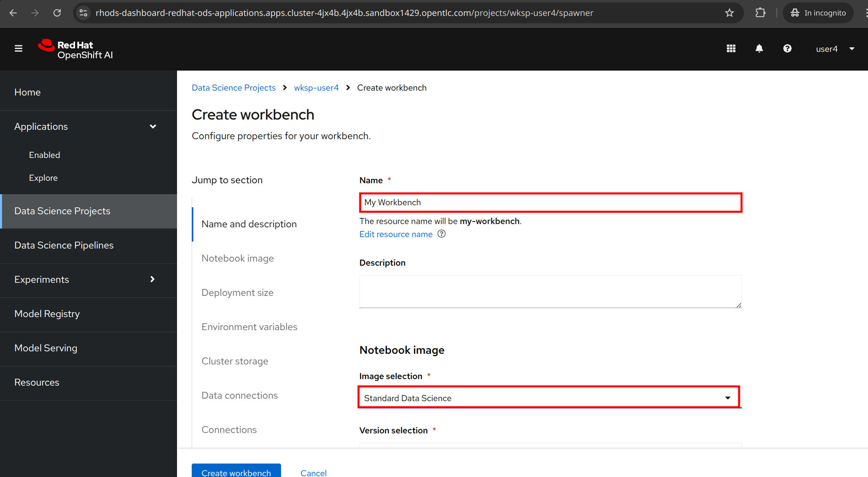Open the application launcher grid icon
Screen dimensions: 868x477
click(731, 49)
